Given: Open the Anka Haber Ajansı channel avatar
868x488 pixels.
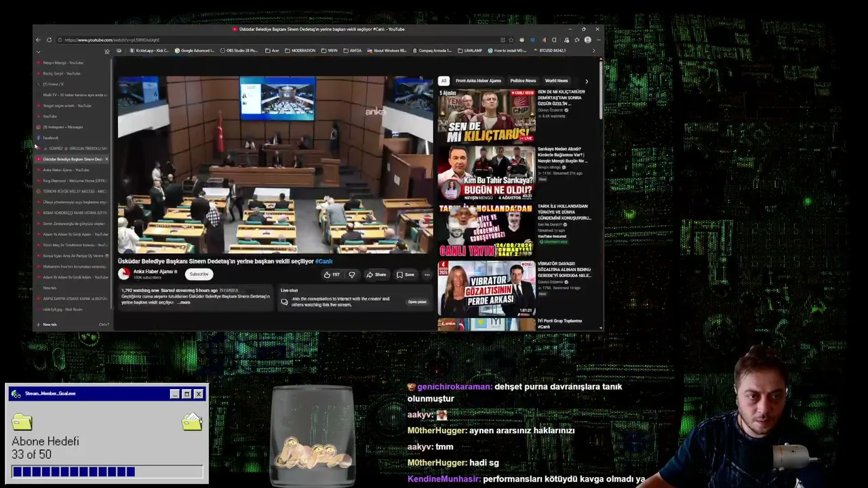Looking at the screenshot, I should [x=124, y=274].
